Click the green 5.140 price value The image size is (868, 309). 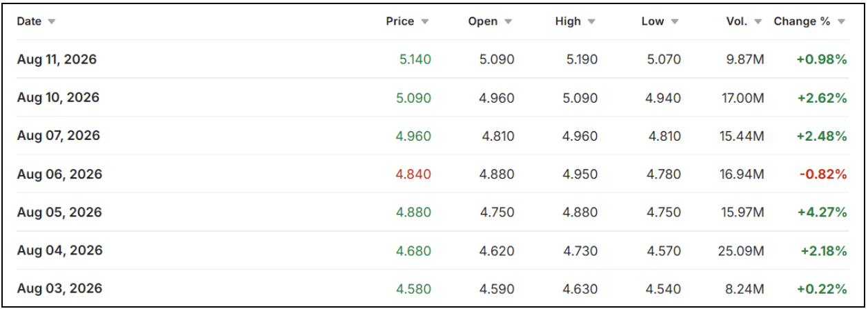click(x=415, y=59)
